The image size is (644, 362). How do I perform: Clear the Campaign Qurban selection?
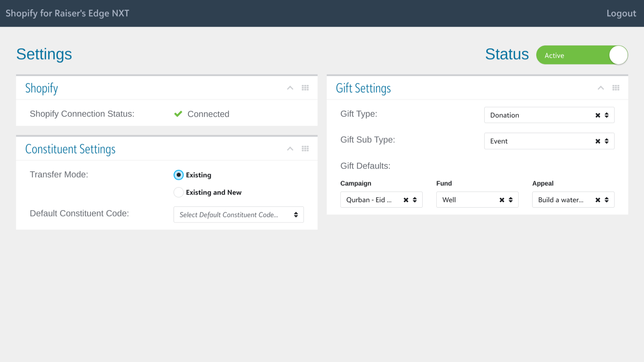click(x=406, y=200)
